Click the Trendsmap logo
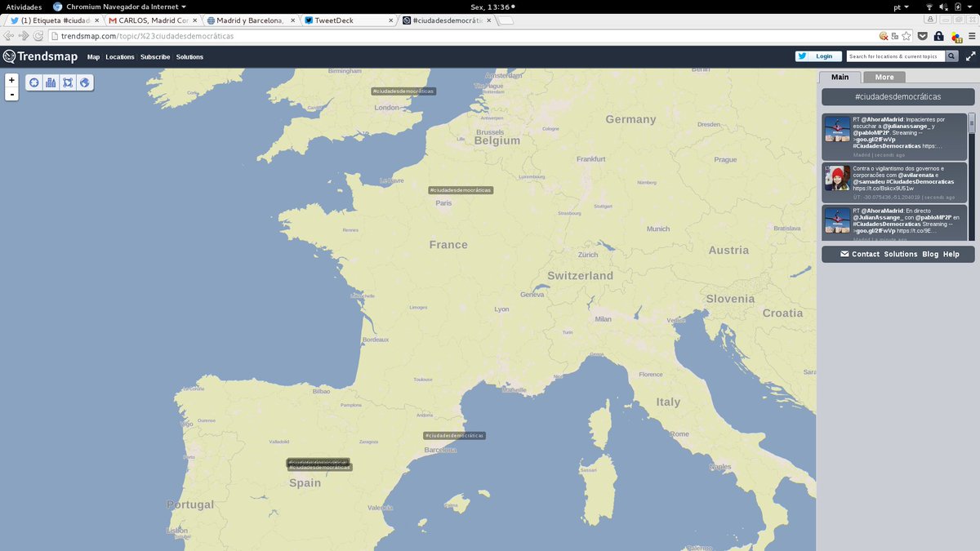The width and height of the screenshot is (980, 551). pyautogui.click(x=40, y=56)
